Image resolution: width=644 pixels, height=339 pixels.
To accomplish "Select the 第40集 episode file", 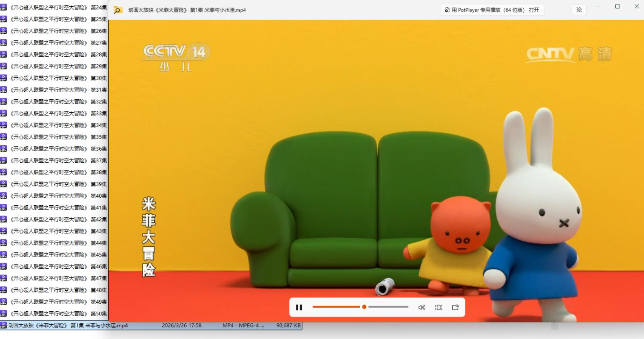I will click(x=54, y=196).
